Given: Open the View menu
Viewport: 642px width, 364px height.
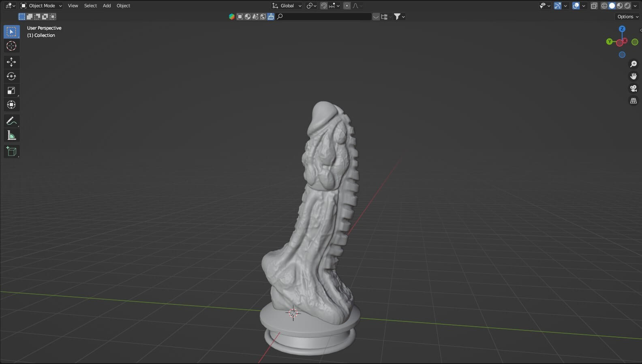Looking at the screenshot, I should [x=73, y=6].
